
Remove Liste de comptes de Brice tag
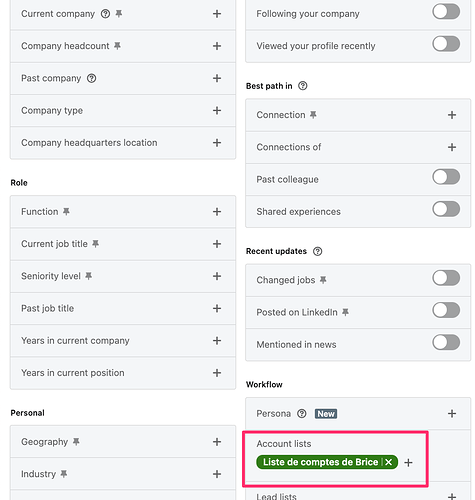click(389, 462)
